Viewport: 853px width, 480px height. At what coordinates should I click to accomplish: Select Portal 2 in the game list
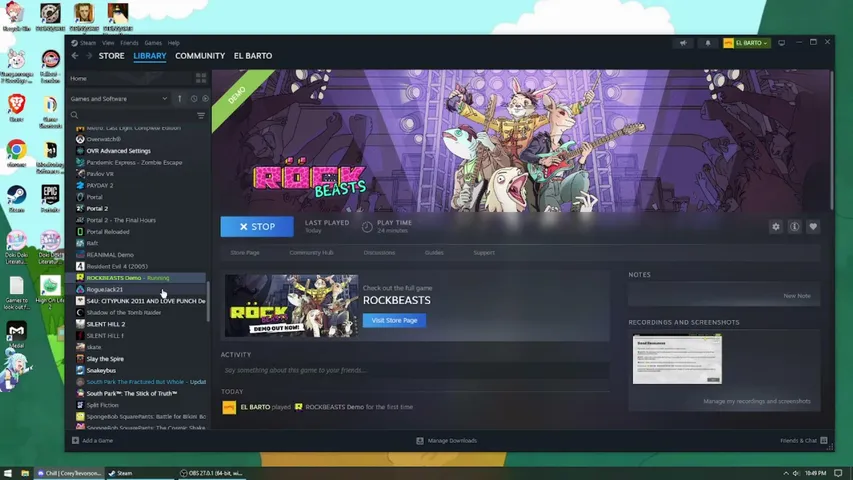(x=97, y=208)
